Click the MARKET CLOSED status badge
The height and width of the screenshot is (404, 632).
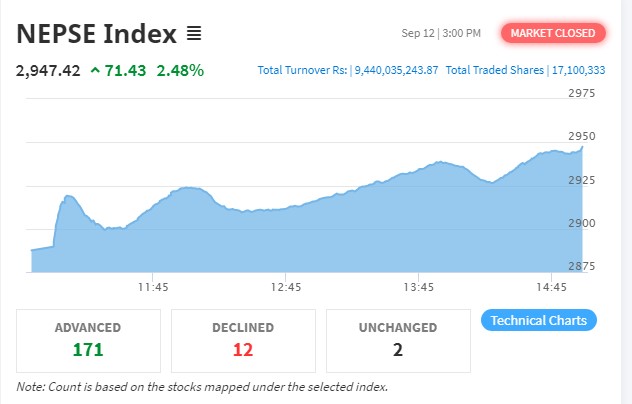coord(553,33)
